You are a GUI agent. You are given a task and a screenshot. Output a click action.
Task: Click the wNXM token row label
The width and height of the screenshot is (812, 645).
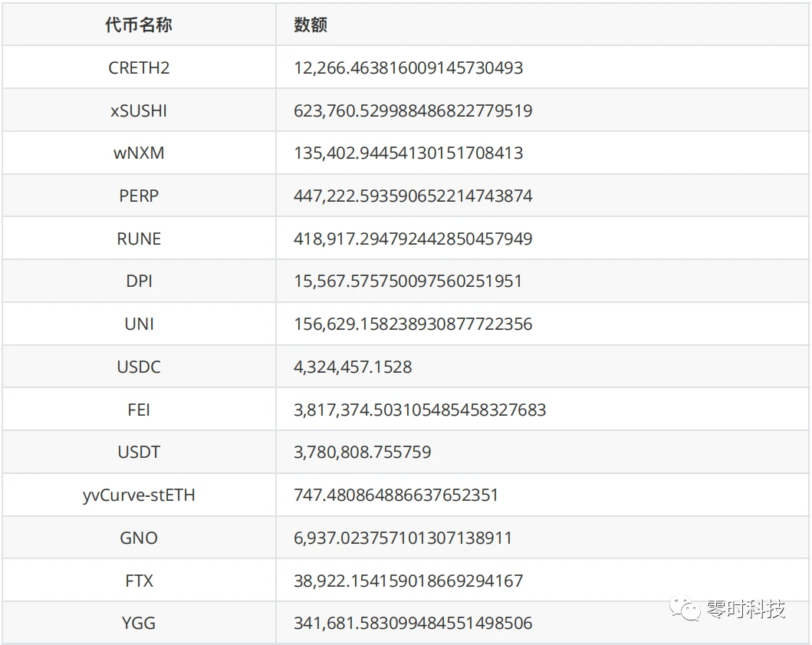[139, 153]
